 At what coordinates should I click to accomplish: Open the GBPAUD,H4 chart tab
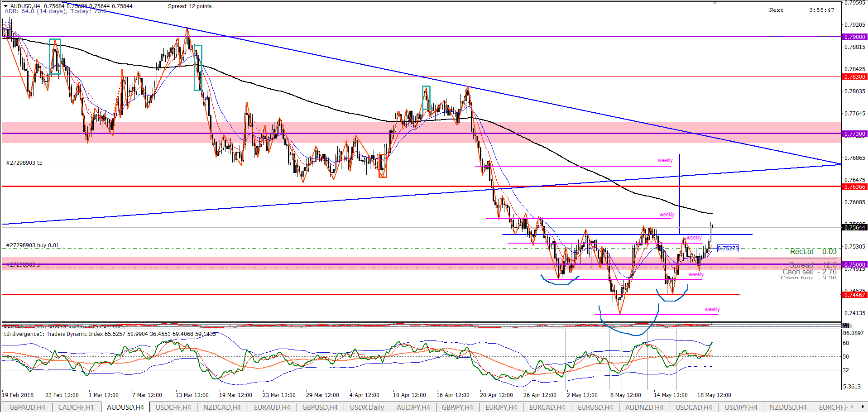[x=27, y=407]
